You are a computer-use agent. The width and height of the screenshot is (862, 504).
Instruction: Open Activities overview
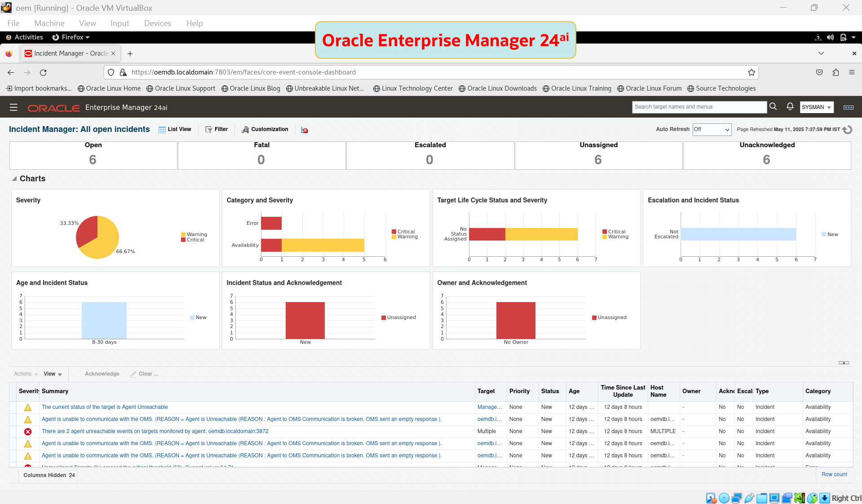[25, 37]
